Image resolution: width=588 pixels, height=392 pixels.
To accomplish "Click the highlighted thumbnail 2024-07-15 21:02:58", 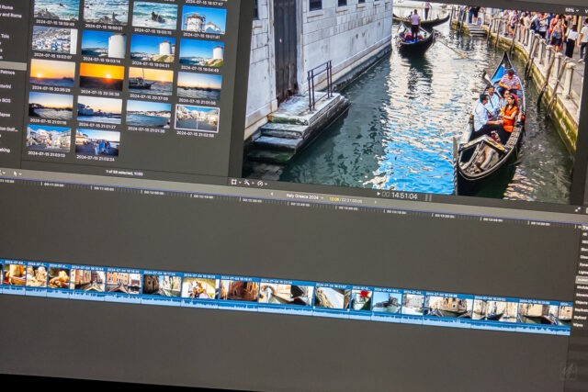I will (198, 118).
